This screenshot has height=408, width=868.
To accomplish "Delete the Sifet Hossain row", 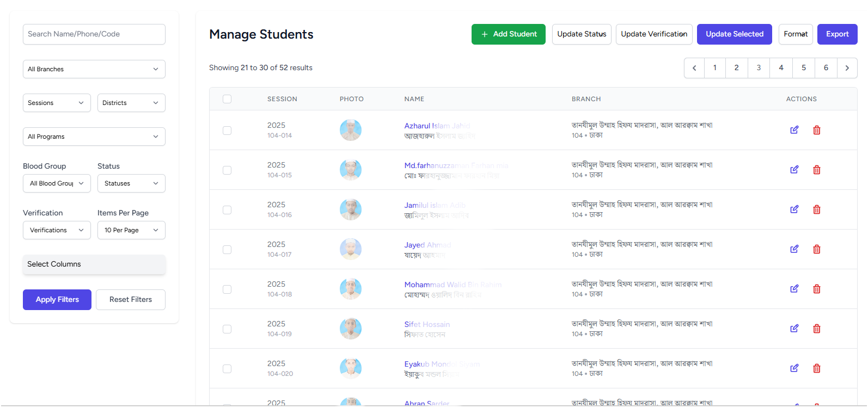I will pyautogui.click(x=816, y=329).
